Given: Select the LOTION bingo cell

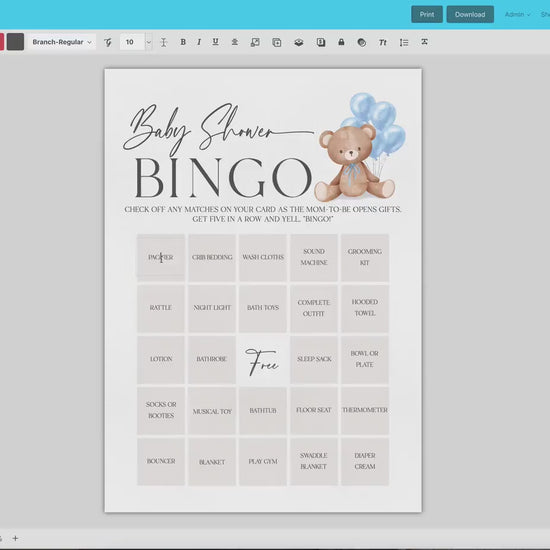Looking at the screenshot, I should pos(161,360).
